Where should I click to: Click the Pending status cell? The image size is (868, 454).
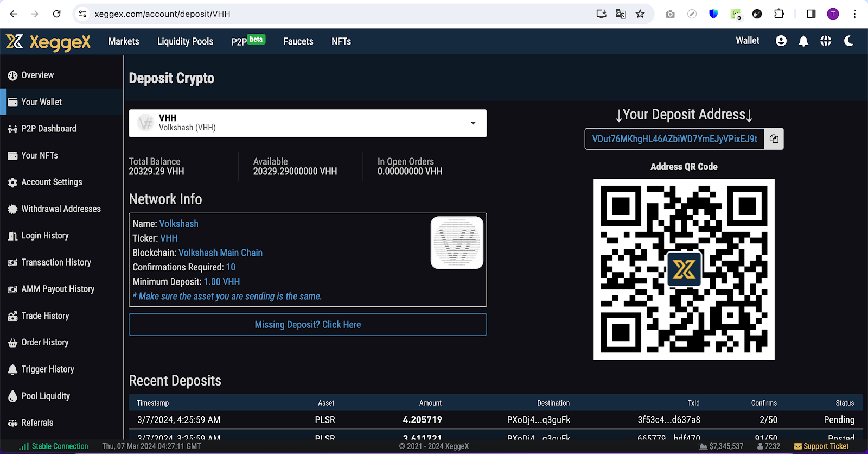[839, 420]
